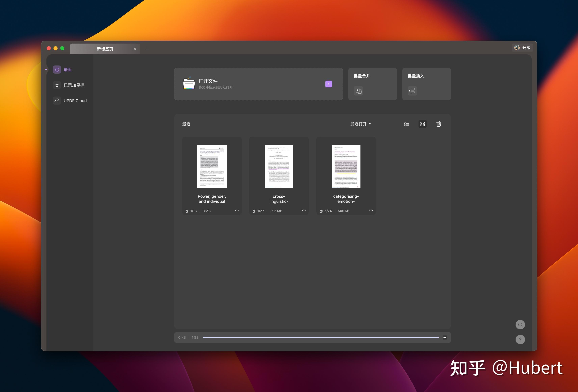
Task: Open the help icon at bottom right
Action: 520,339
